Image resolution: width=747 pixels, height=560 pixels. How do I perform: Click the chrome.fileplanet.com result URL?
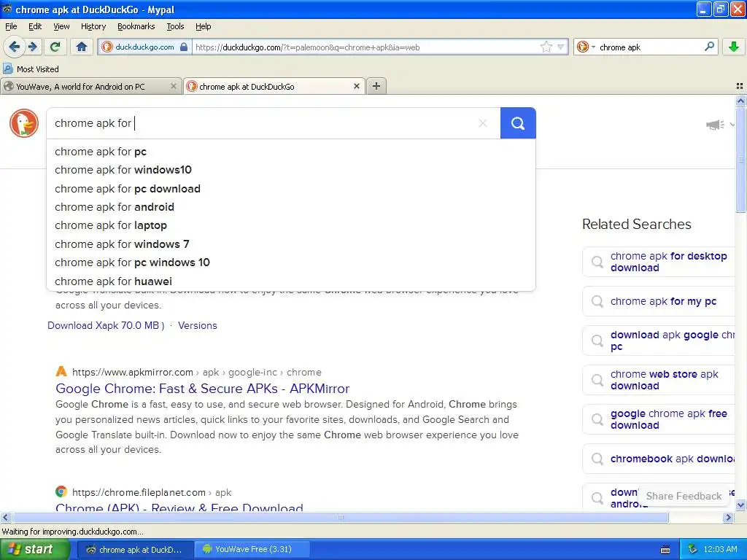[x=152, y=492]
